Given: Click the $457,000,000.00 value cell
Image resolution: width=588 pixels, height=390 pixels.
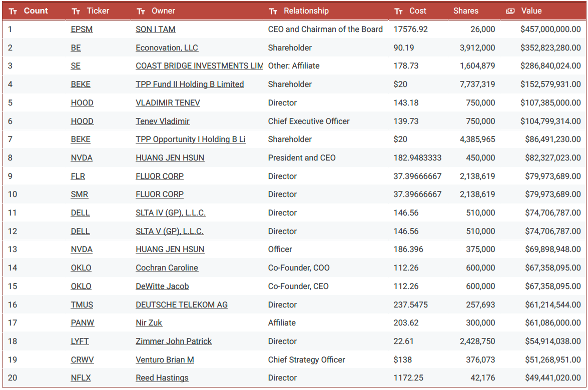Looking at the screenshot, I should (550, 29).
